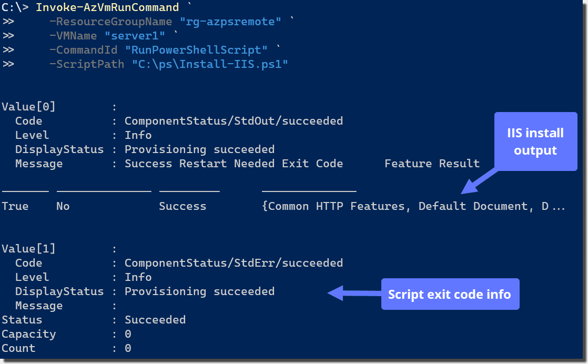Click the "IIS install output" callout box
Screen dimensions: 588x364
(535, 141)
